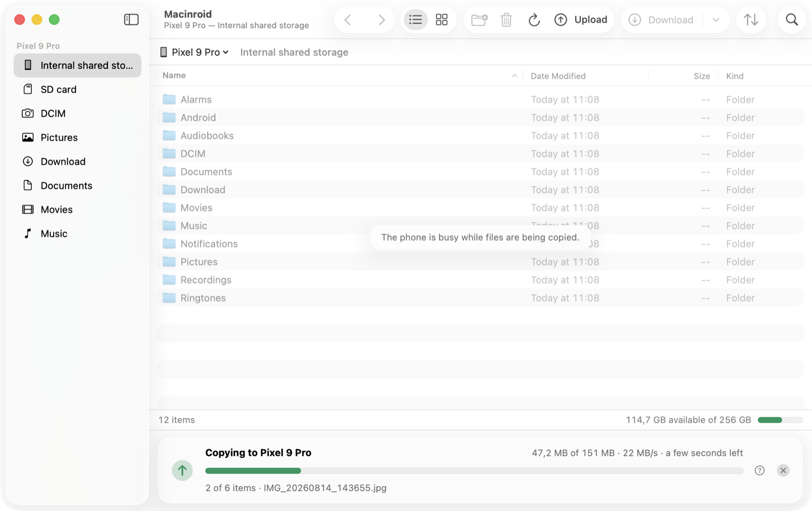This screenshot has height=511, width=812.
Task: Open the Pixel 9 Pro device dropdown
Action: [195, 52]
